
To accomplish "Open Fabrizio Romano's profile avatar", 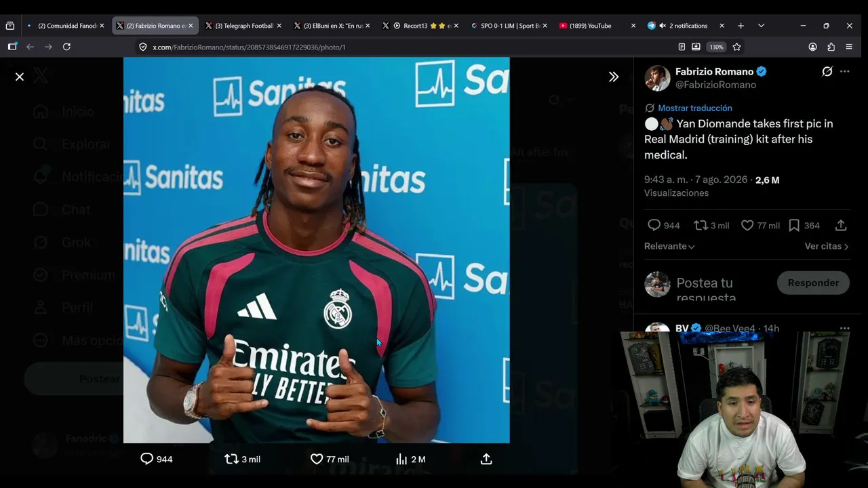I will tap(657, 78).
